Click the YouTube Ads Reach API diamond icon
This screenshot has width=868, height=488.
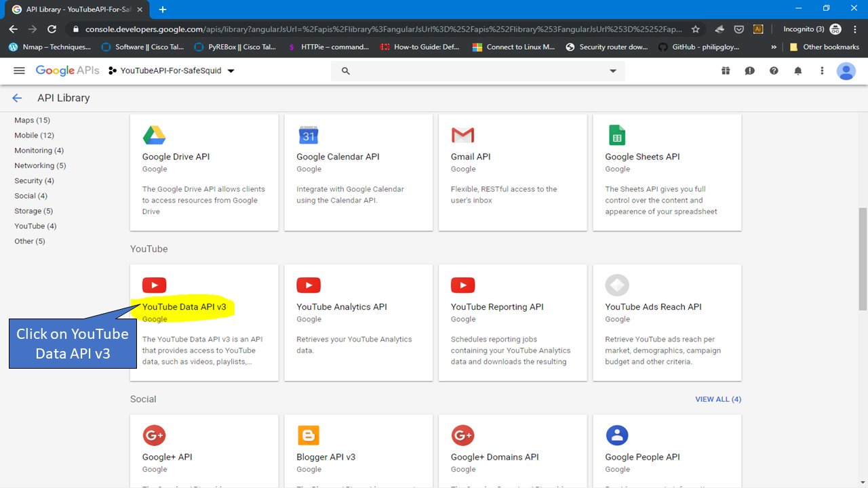[x=617, y=285]
